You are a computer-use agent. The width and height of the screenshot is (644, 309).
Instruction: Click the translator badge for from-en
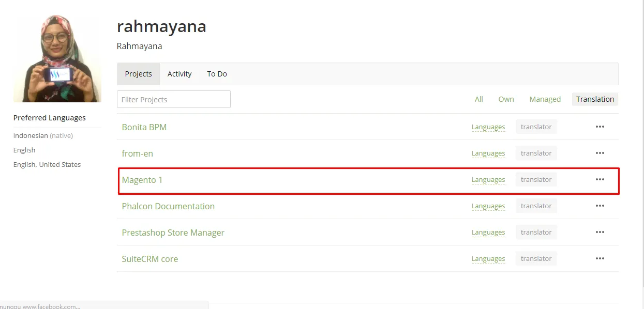(536, 153)
